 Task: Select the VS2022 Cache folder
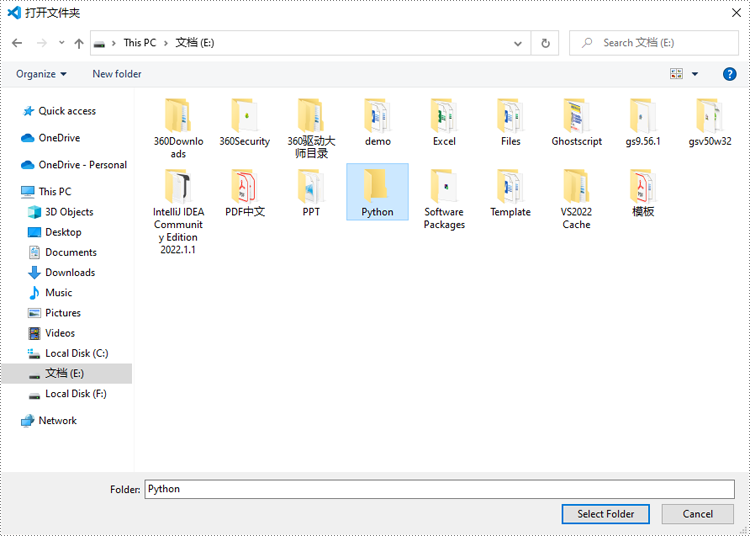[576, 199]
